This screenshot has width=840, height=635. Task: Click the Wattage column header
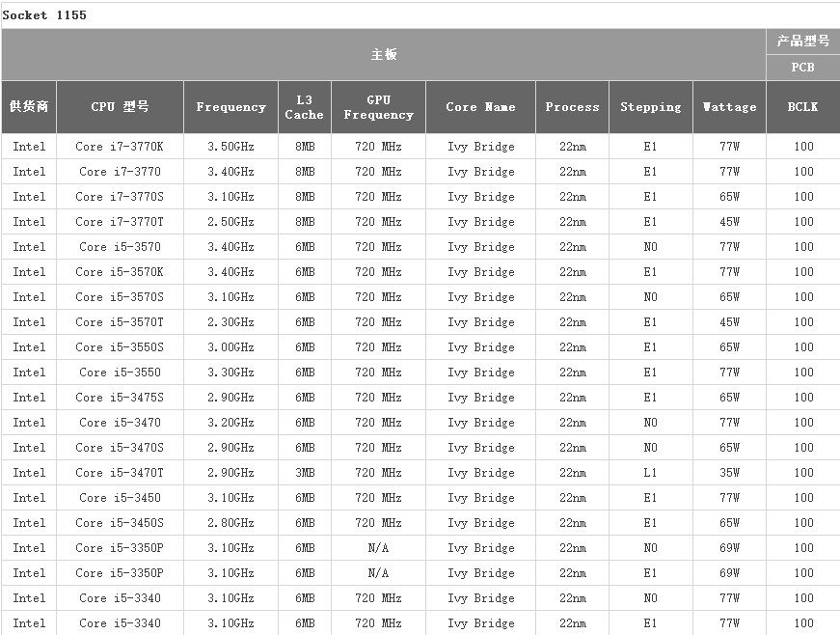point(729,106)
